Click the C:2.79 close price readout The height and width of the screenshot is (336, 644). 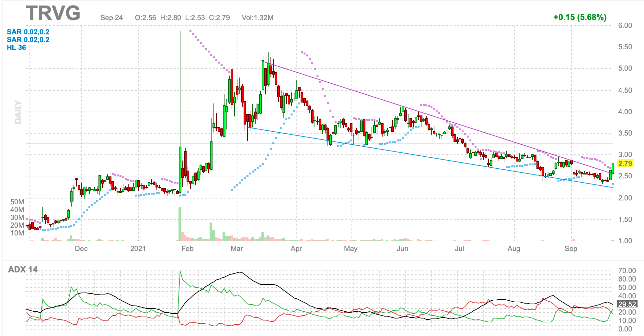coord(219,18)
